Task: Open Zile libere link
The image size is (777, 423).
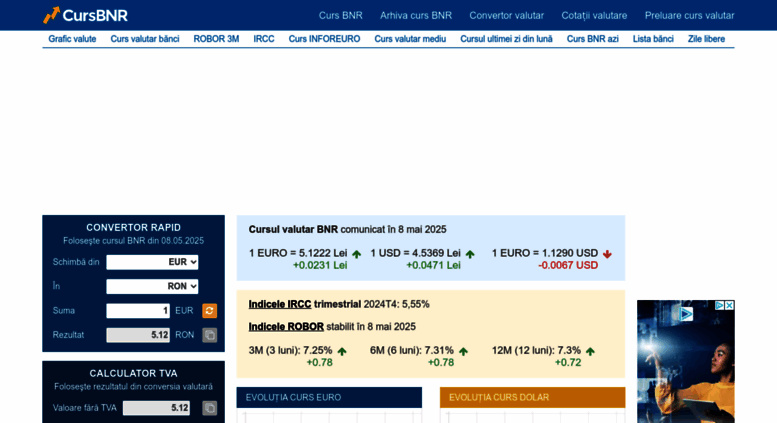Action: tap(706, 39)
